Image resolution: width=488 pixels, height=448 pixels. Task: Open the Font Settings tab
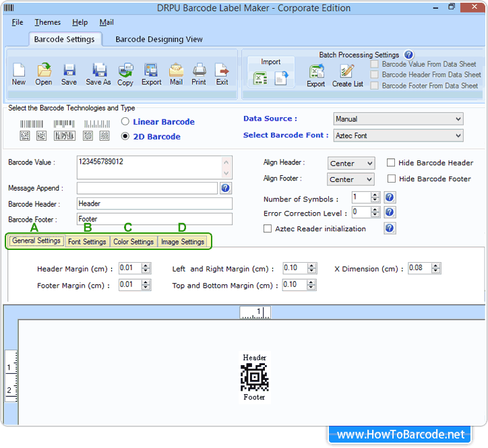click(87, 241)
